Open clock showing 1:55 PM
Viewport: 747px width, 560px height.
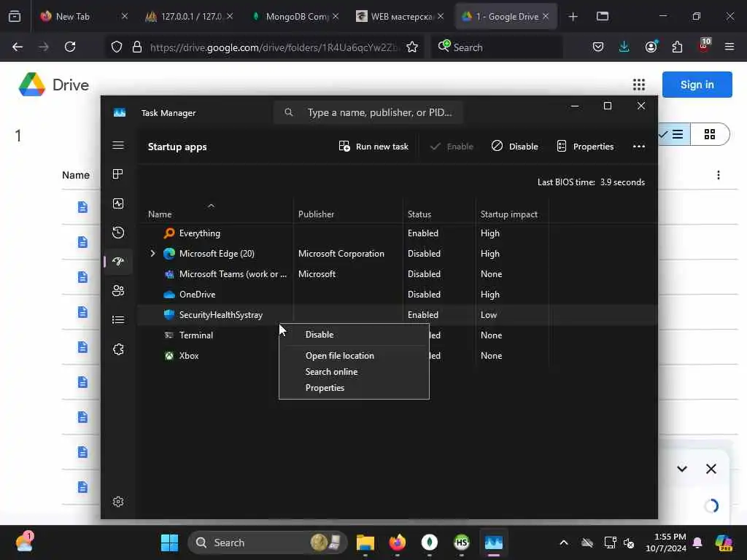(x=665, y=542)
